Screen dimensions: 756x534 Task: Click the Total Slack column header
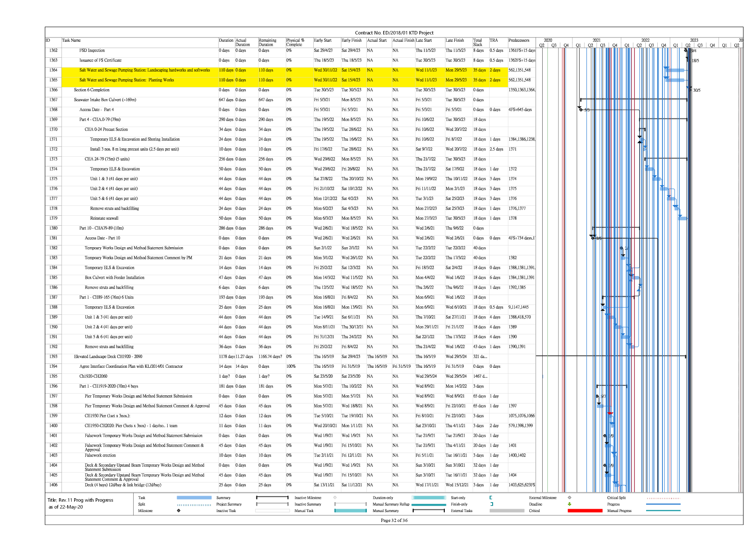click(478, 42)
